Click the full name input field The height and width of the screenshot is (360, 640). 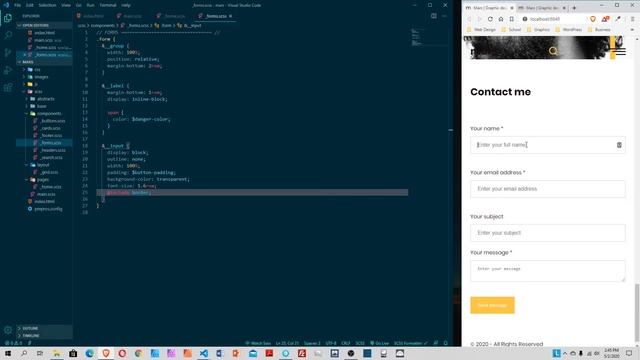(x=547, y=145)
